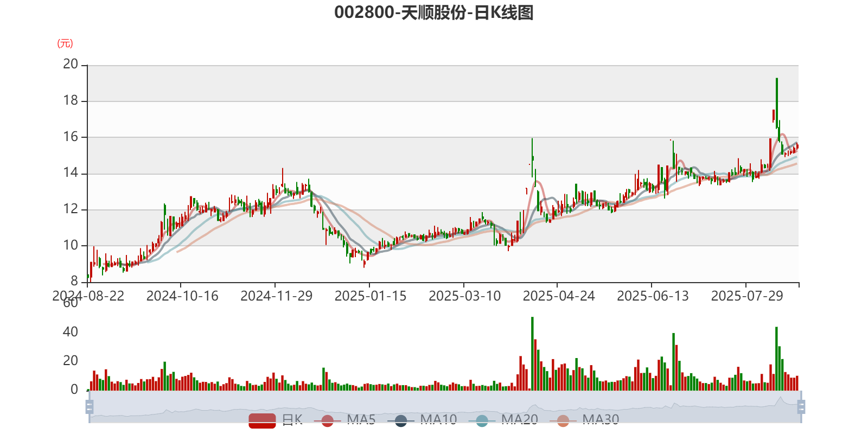Click the tallest green candlestick near 19
The image size is (868, 434).
[x=777, y=103]
